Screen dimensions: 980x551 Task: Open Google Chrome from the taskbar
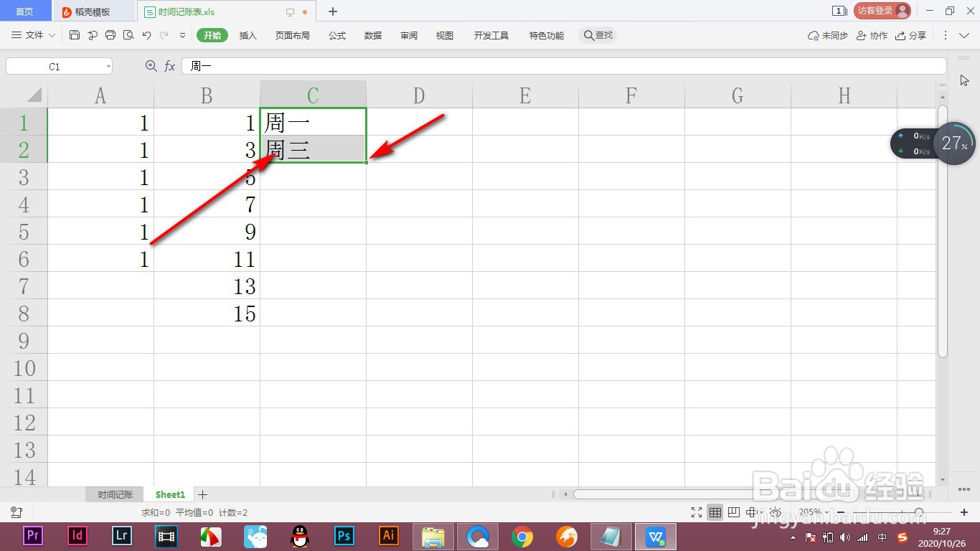522,536
